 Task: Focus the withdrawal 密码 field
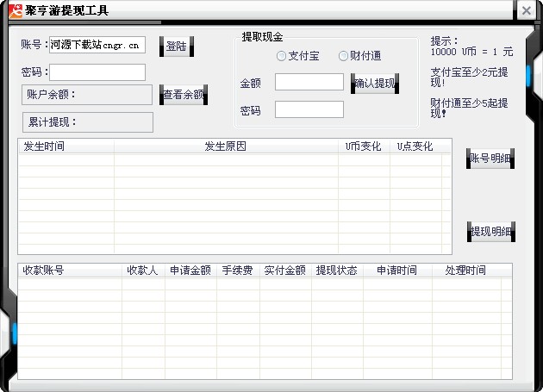point(309,109)
